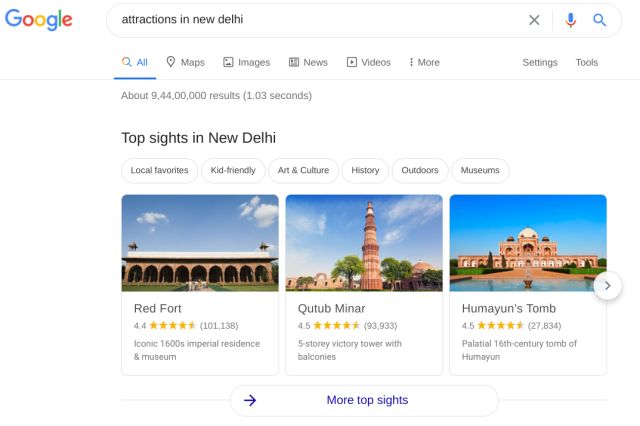Image resolution: width=640 pixels, height=426 pixels.
Task: Open search Settings
Action: tap(540, 62)
